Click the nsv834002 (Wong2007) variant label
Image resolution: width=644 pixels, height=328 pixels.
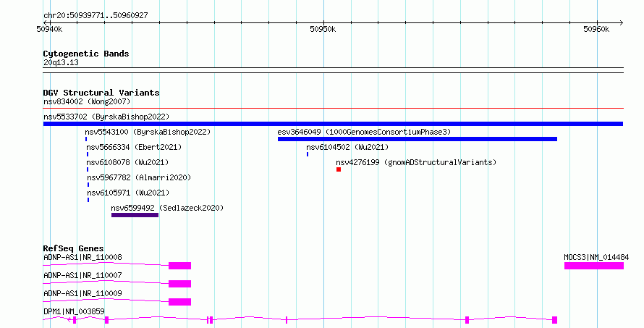[87, 101]
